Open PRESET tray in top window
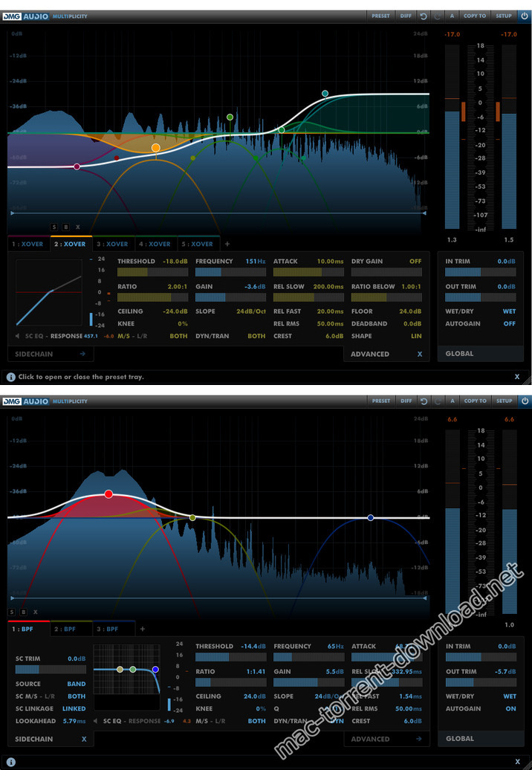Image resolution: width=532 pixels, height=770 pixels. point(380,16)
